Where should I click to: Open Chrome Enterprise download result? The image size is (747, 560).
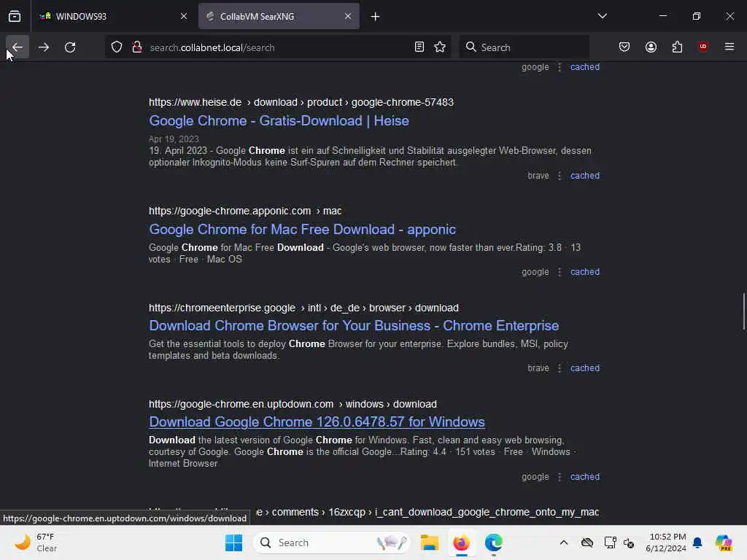[354, 326]
